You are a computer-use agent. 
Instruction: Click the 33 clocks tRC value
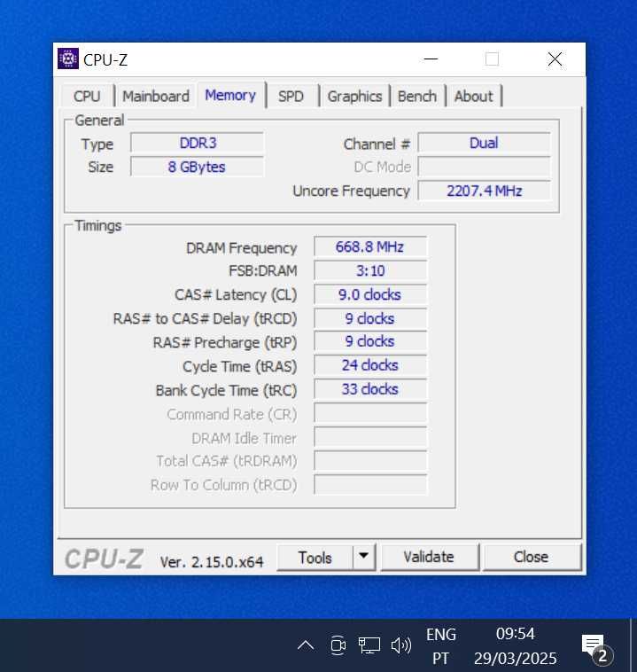tap(369, 389)
